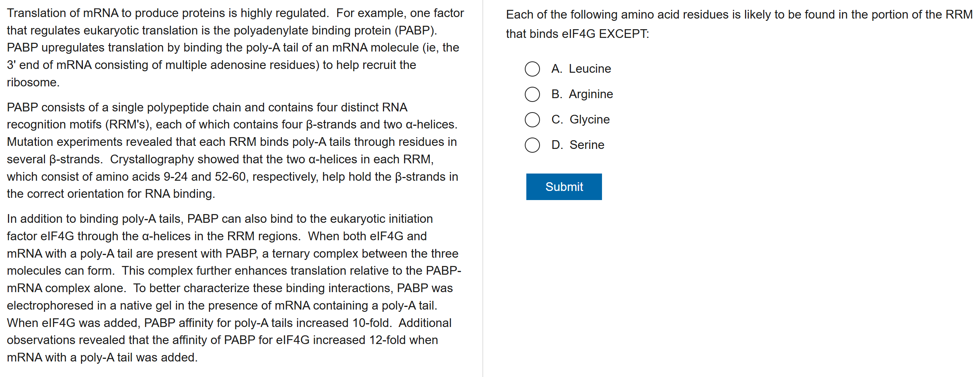This screenshot has width=980, height=377.
Task: Click the "A." option letter
Action: (x=556, y=69)
